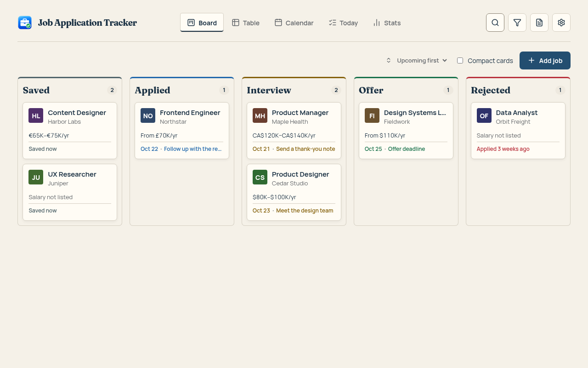This screenshot has width=588, height=368.
Task: Click the Northstar company name
Action: [173, 122]
